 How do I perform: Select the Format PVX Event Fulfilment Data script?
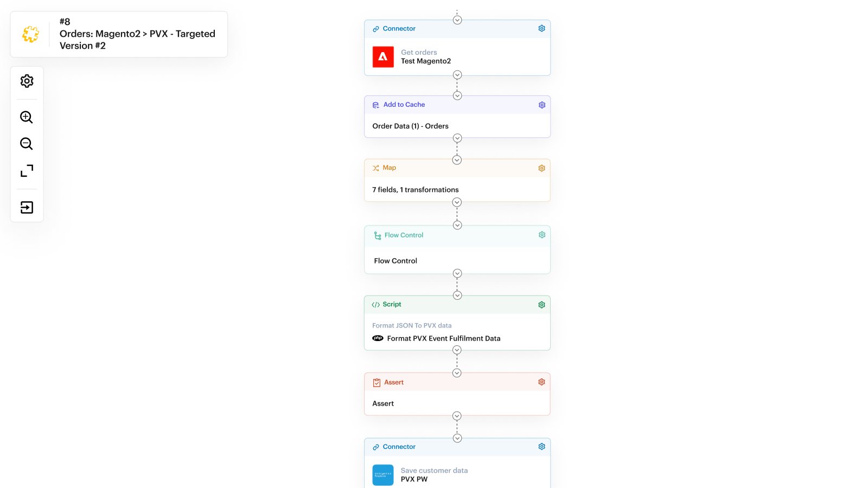pos(443,338)
